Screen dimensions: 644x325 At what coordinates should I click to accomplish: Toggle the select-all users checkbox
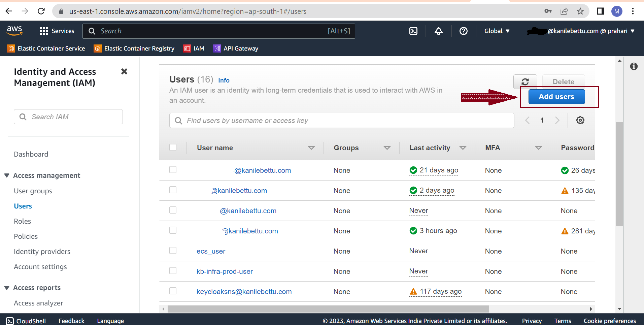[173, 147]
